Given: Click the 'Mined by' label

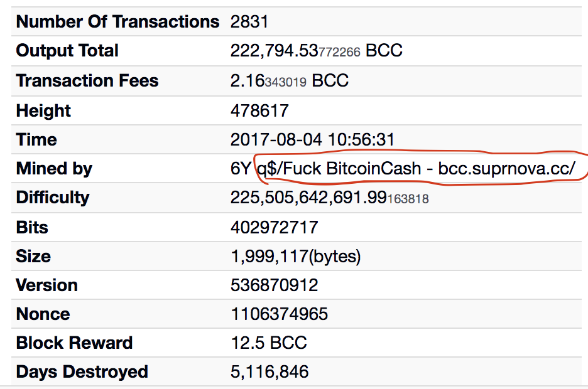Looking at the screenshot, I should point(54,169).
